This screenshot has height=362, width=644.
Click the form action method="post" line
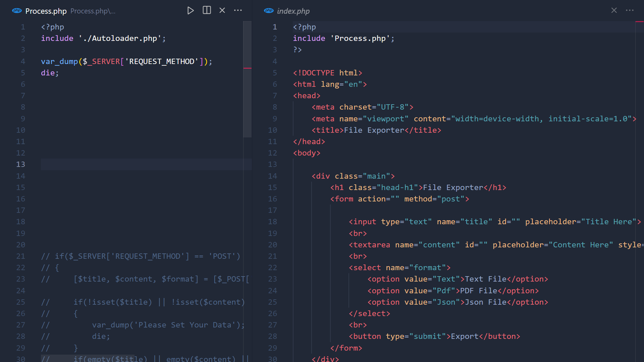coord(399,199)
